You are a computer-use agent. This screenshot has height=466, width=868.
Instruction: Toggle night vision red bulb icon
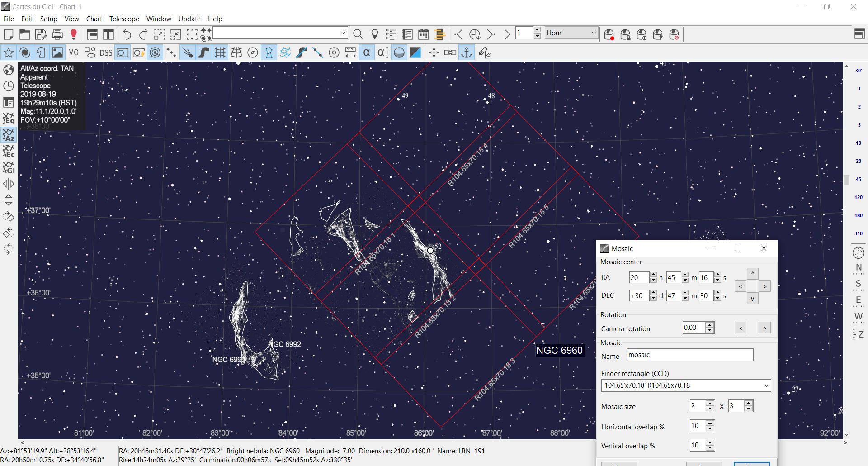point(74,34)
